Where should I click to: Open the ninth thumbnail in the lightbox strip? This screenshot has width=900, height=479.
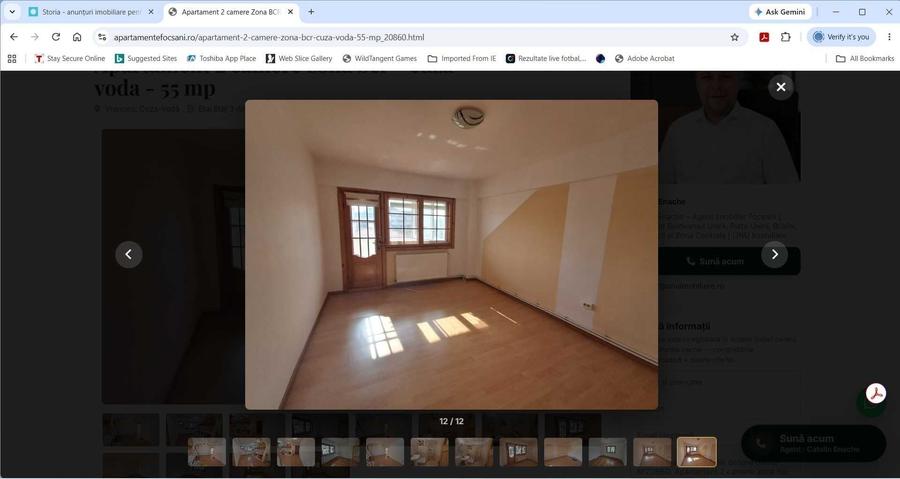(x=563, y=452)
